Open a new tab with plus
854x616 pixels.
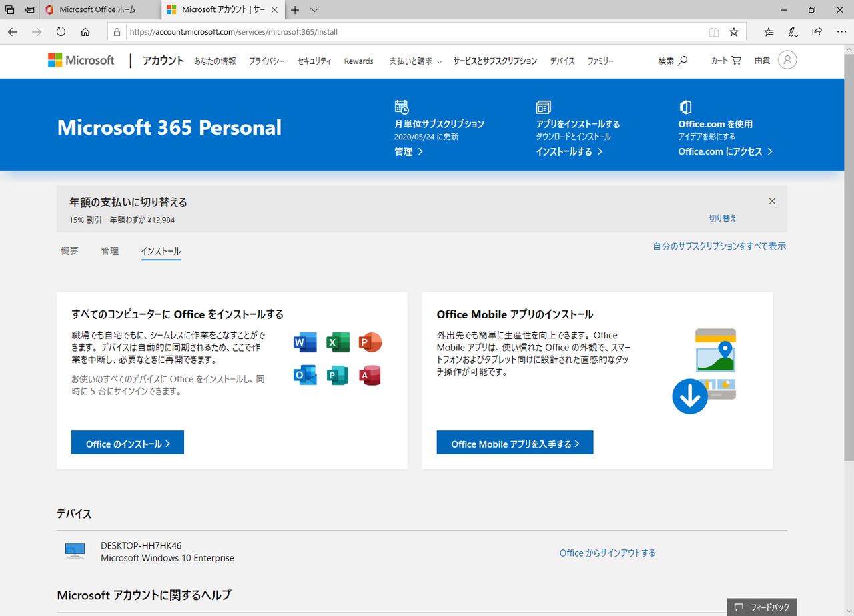pyautogui.click(x=295, y=10)
